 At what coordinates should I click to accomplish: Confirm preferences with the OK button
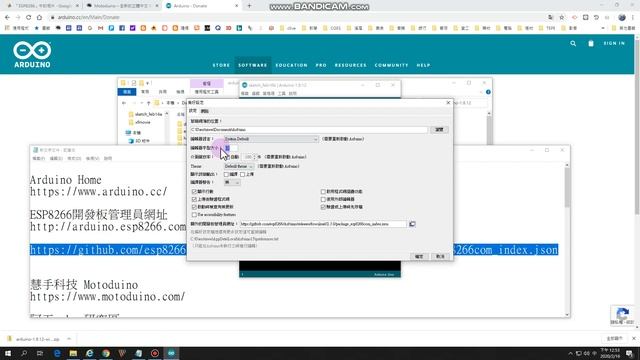[419, 256]
